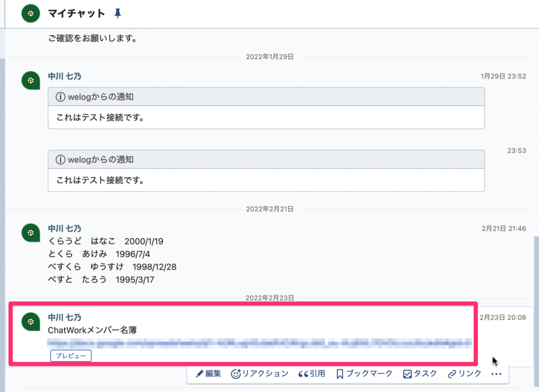Click the edit pencil icon
Viewport: 539px width, 392px height.
pyautogui.click(x=200, y=373)
